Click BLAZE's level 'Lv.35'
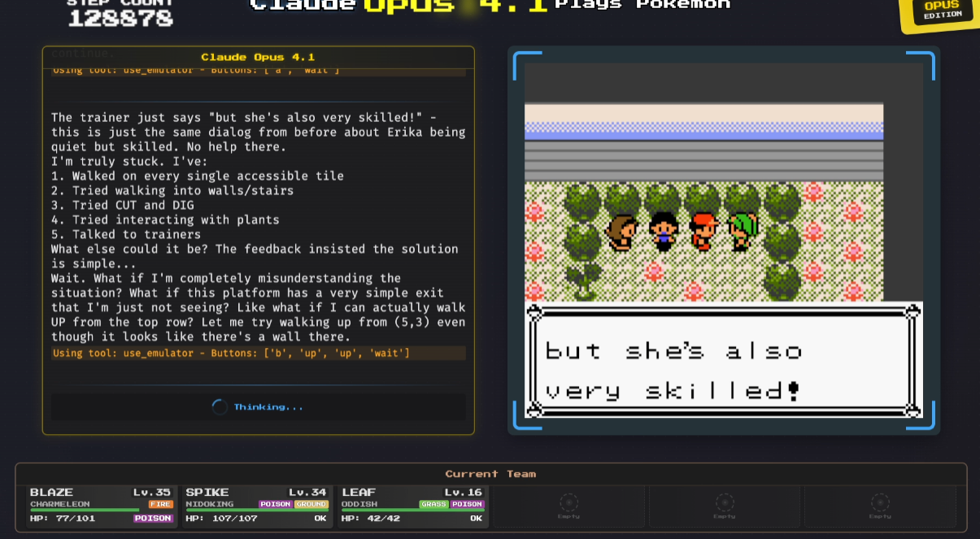 pyautogui.click(x=152, y=493)
